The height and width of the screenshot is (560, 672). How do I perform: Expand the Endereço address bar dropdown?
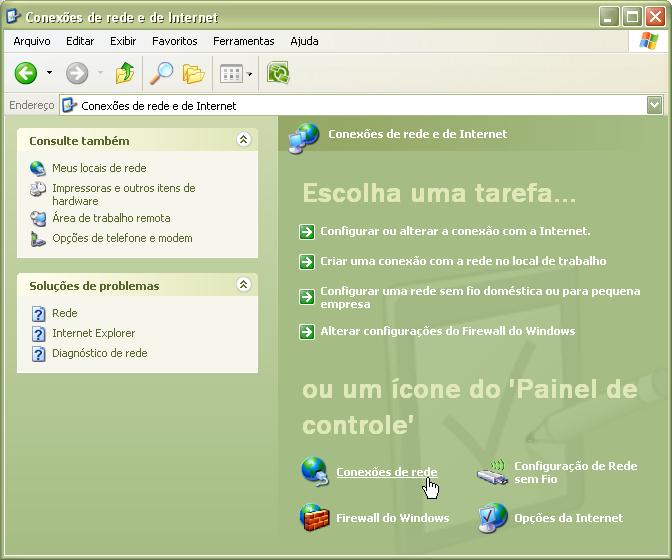[x=654, y=105]
